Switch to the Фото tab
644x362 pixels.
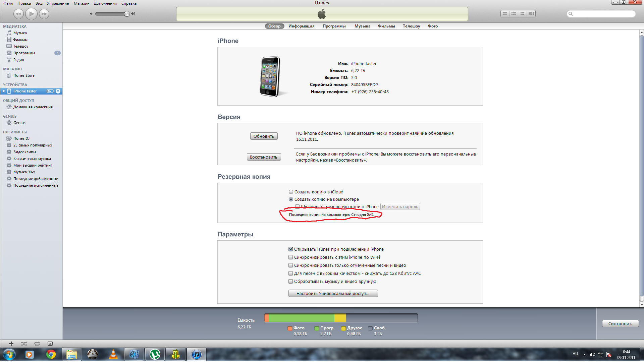[x=433, y=26]
